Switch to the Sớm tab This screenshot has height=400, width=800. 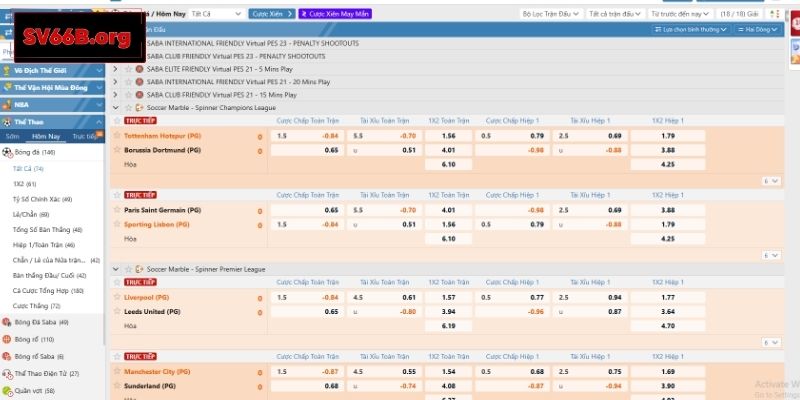coord(13,136)
